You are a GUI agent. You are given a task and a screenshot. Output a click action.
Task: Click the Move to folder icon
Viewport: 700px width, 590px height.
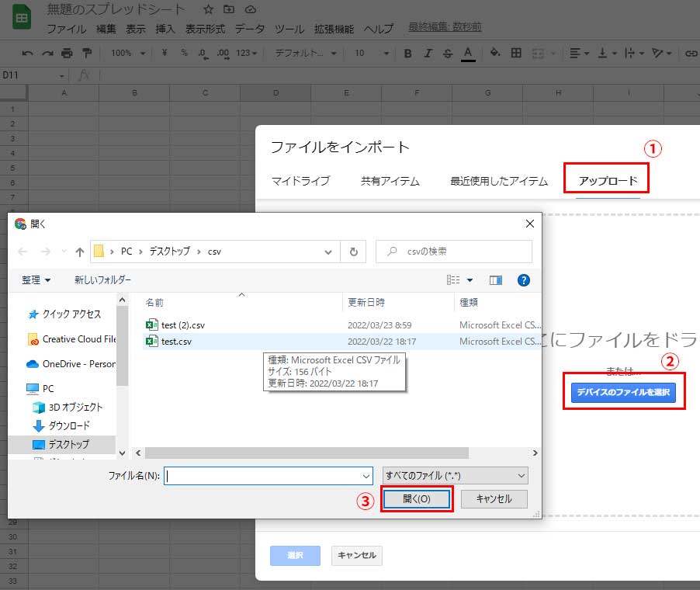pos(229,9)
